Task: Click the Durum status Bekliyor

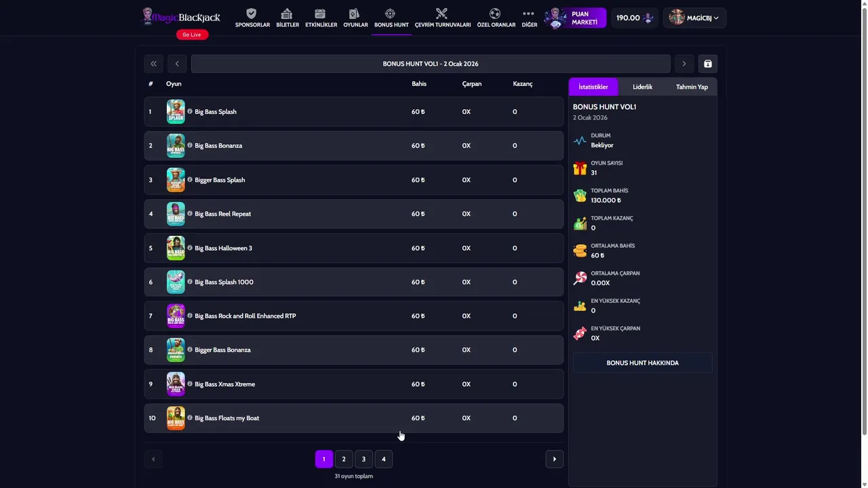Action: point(602,145)
